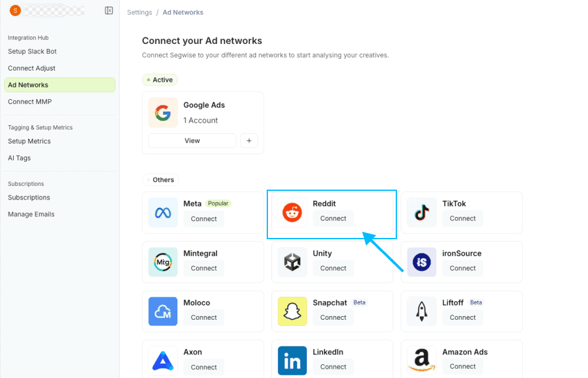Viewport: 588px width, 378px height.
Task: Connect the Meta ad network
Action: (203, 219)
